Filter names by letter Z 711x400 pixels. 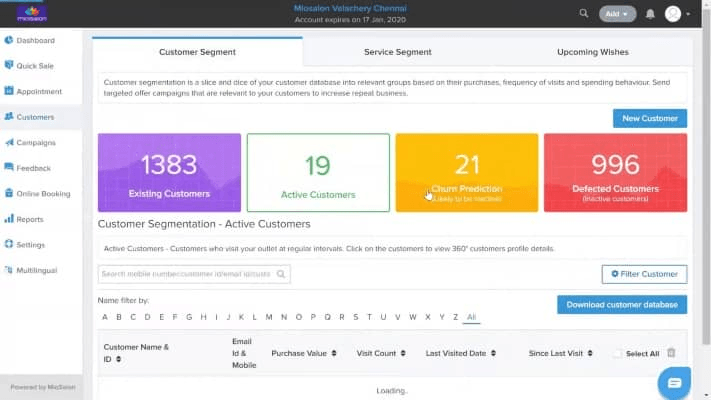[x=455, y=317]
